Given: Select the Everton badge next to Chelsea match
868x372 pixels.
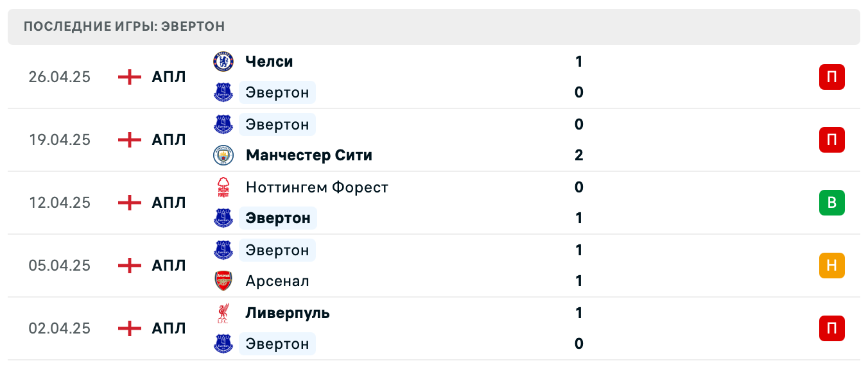Looking at the screenshot, I should point(223,92).
